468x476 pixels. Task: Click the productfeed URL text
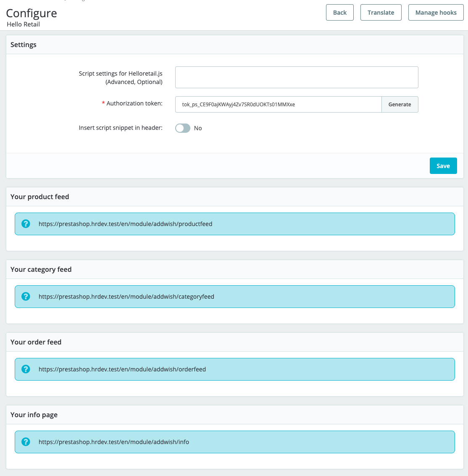tap(125, 224)
